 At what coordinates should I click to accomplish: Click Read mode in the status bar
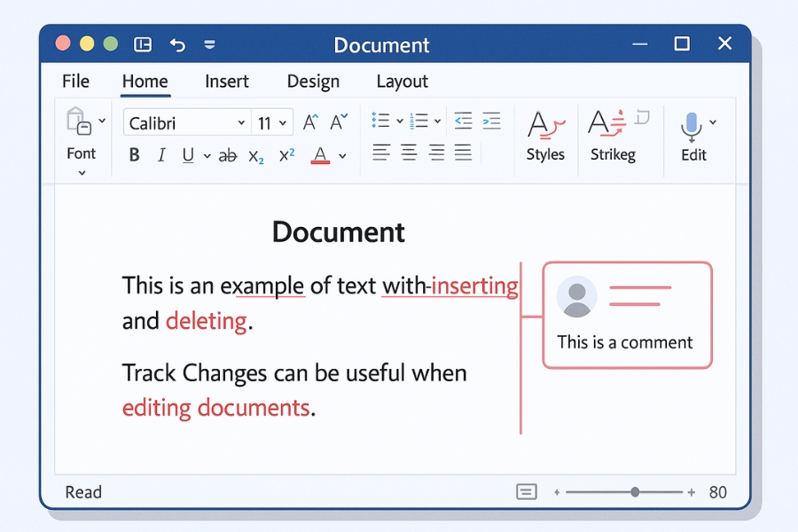[x=82, y=491]
